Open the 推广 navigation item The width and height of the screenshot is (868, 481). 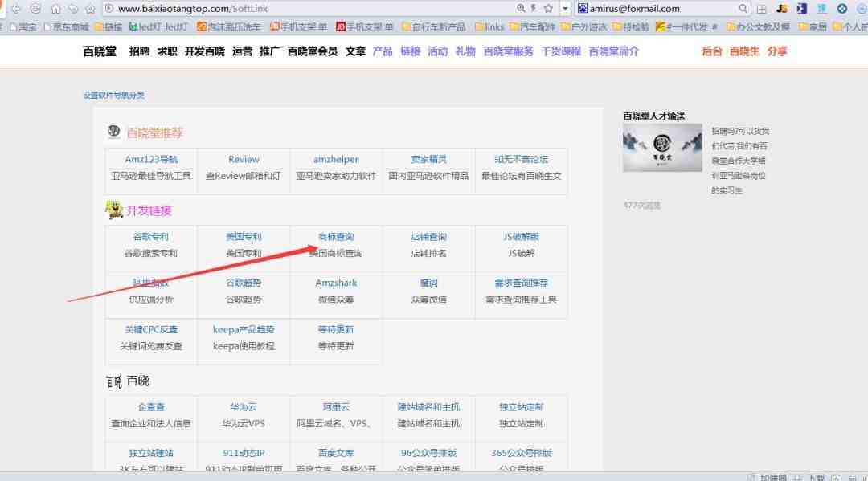(269, 51)
